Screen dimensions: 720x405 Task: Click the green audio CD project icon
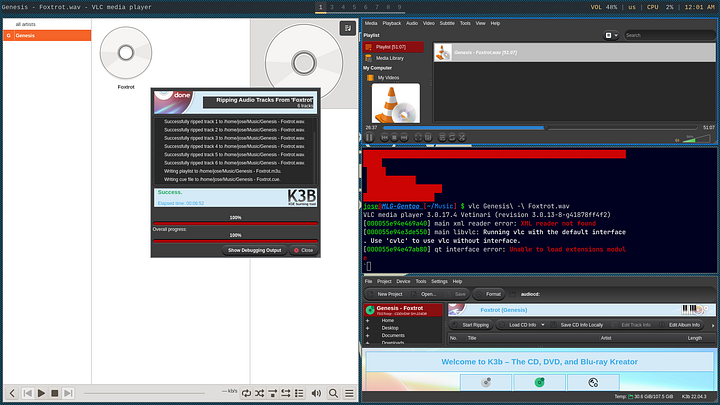[540, 382]
